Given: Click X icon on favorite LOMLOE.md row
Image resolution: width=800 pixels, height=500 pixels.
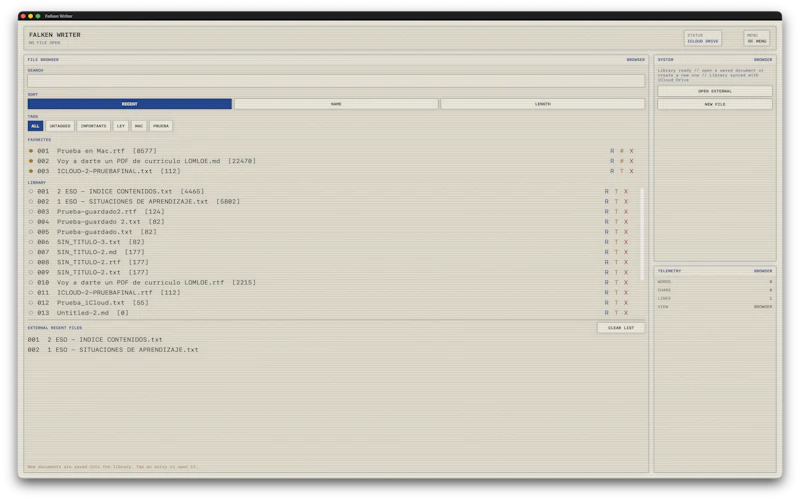Looking at the screenshot, I should pyautogui.click(x=631, y=161).
